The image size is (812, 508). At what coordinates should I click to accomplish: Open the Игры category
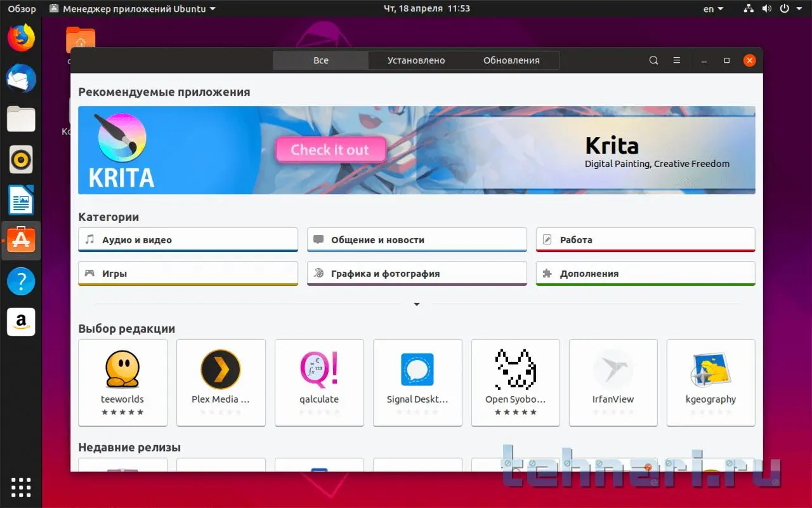188,274
